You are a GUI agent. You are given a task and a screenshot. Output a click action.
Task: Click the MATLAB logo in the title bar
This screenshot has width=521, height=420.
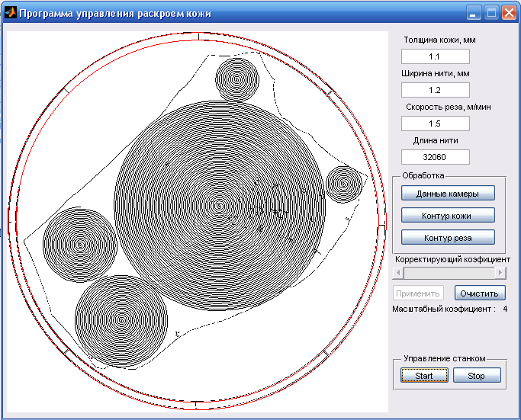(10, 13)
